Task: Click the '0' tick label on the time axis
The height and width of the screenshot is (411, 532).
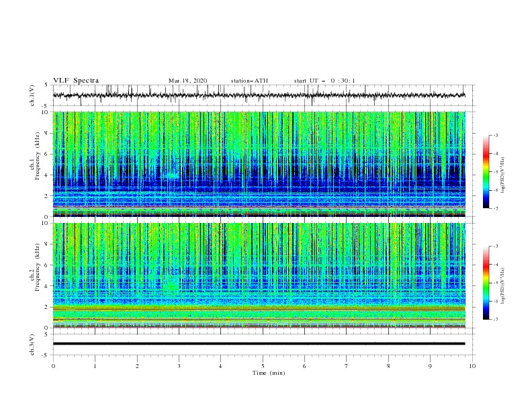Action: click(x=53, y=366)
